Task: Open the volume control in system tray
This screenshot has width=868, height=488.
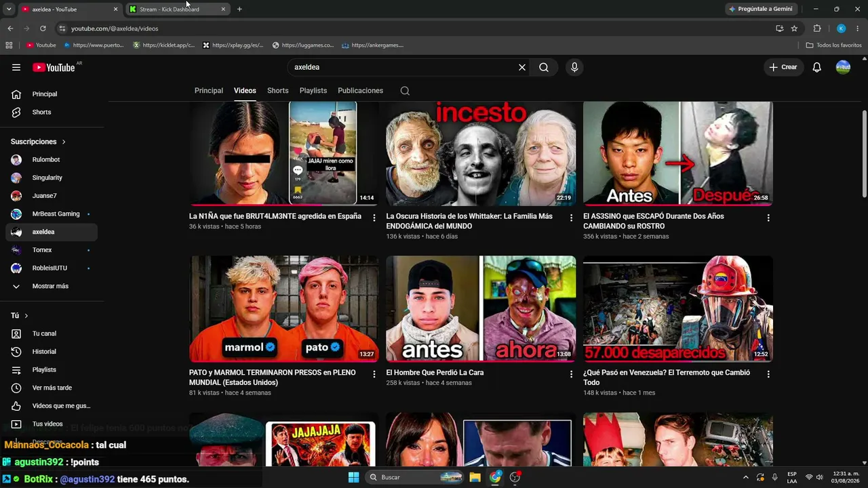Action: (x=821, y=477)
